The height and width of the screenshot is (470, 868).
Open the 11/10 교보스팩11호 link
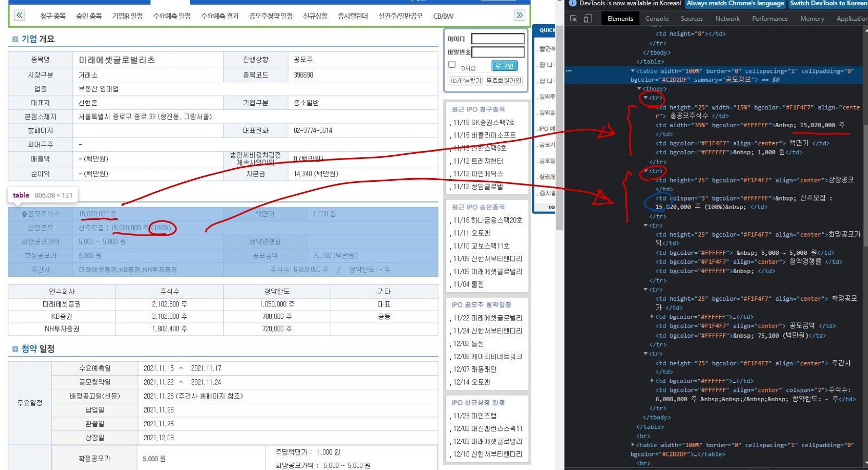481,246
